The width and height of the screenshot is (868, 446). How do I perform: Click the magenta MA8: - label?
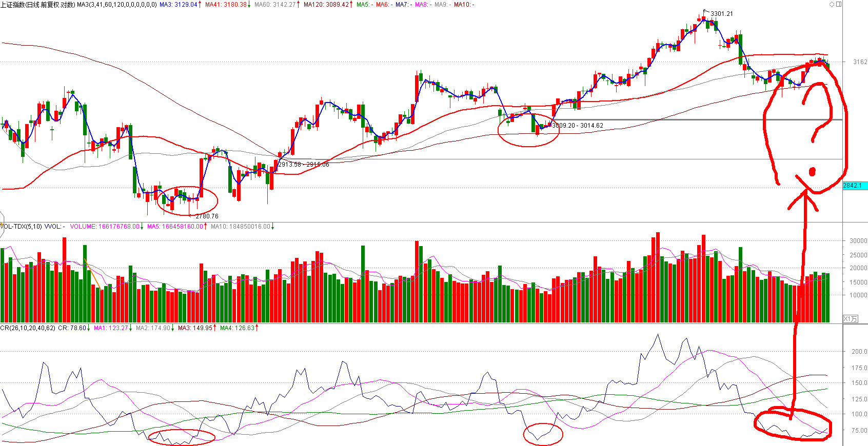pos(423,5)
